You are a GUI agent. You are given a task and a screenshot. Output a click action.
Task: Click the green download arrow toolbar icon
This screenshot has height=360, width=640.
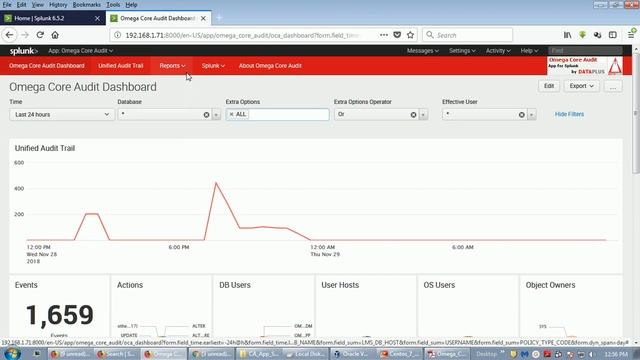582,35
